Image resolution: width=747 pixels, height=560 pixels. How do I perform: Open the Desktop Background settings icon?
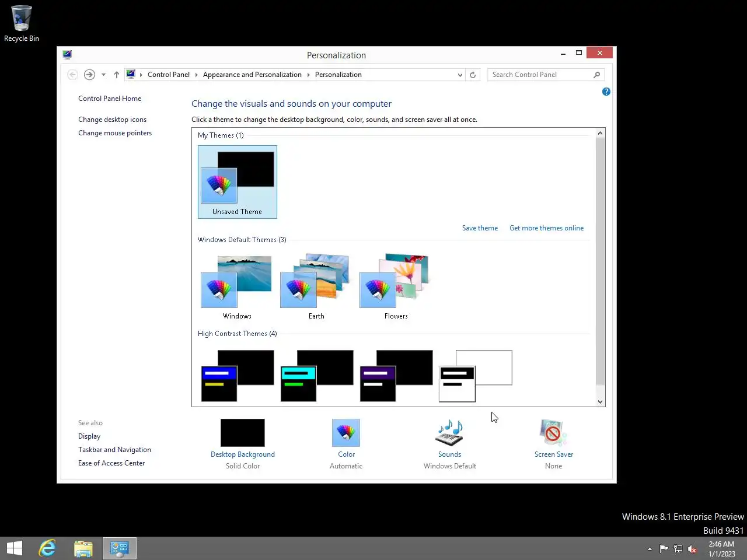tap(243, 433)
